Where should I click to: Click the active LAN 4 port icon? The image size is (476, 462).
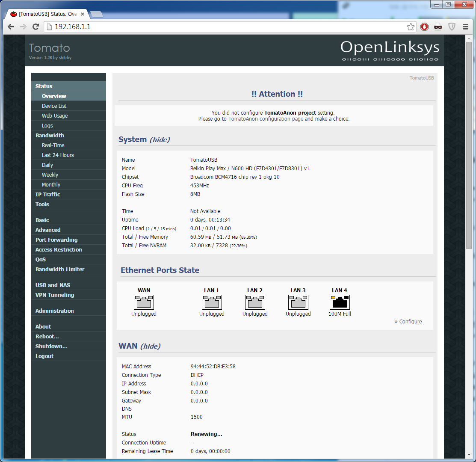[x=340, y=302]
